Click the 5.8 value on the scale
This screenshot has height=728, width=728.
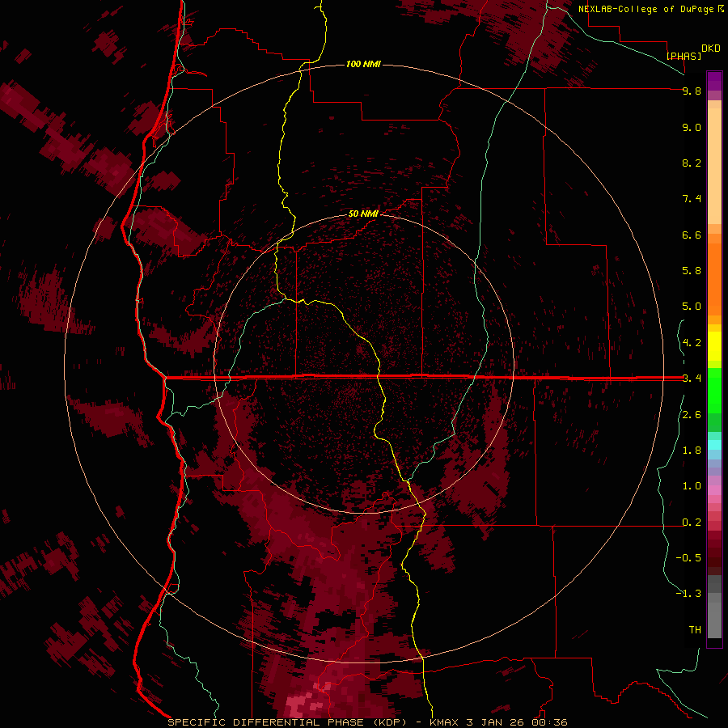(x=692, y=271)
